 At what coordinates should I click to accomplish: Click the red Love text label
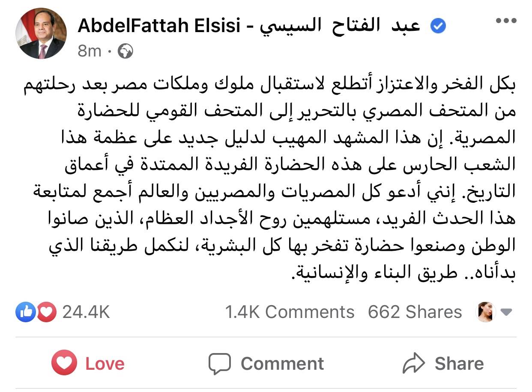[x=105, y=364]
